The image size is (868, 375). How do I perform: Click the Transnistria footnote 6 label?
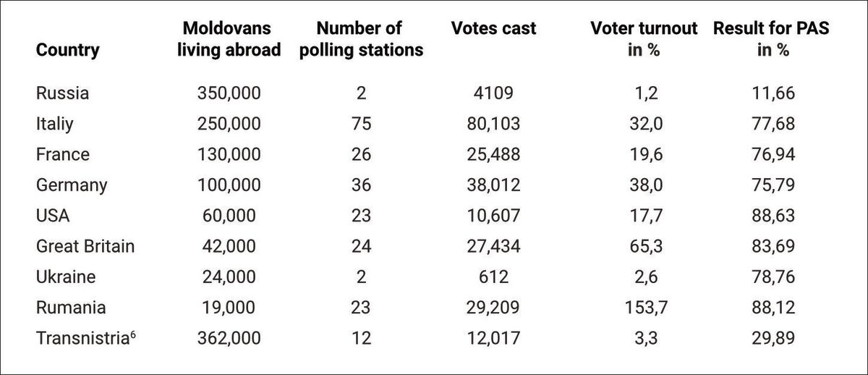point(87,338)
